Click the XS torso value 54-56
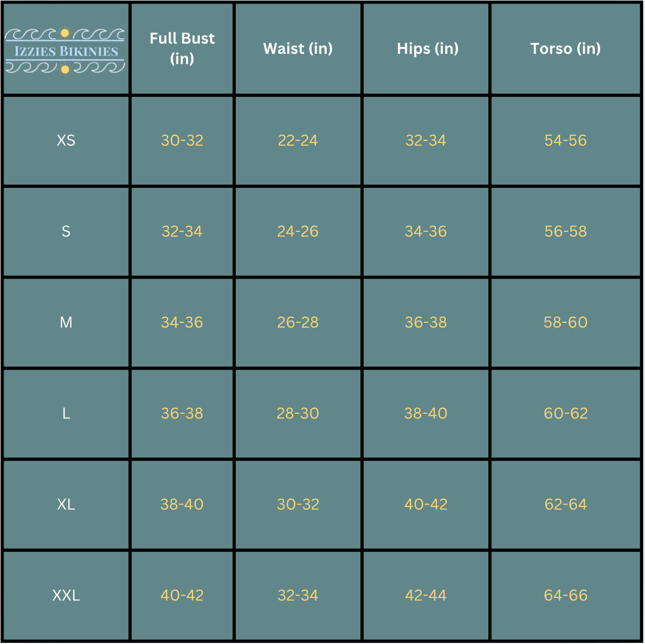Image resolution: width=645 pixels, height=644 pixels. pos(565,141)
